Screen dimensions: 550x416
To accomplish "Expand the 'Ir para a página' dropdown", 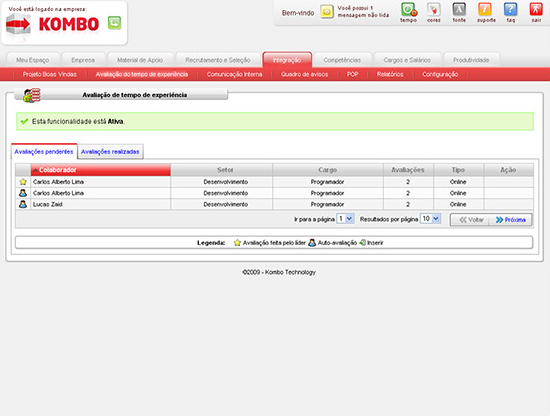I will [346, 219].
